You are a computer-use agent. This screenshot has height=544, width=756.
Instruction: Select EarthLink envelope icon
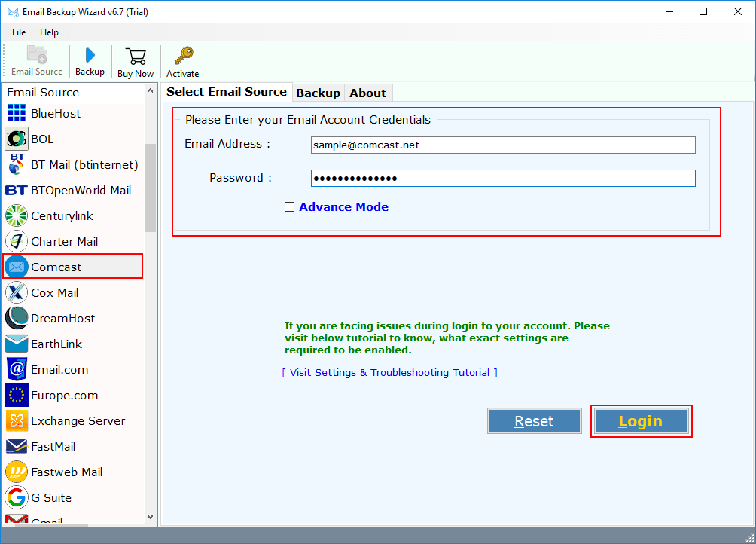[x=17, y=344]
